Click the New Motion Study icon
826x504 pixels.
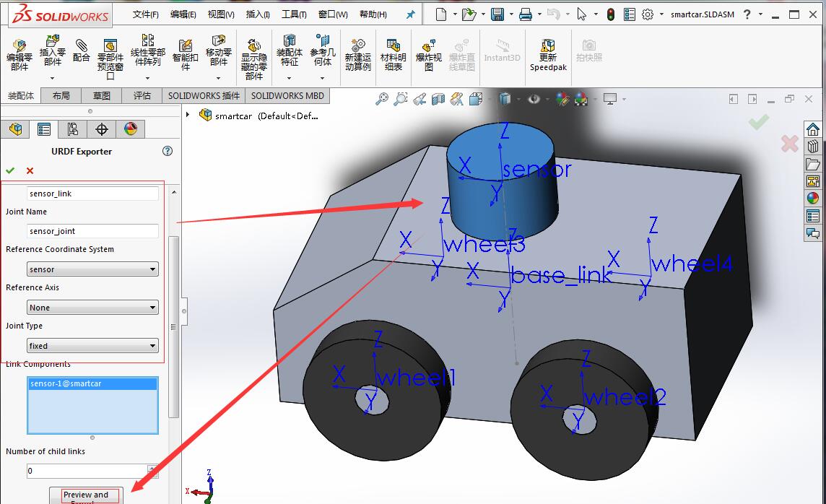point(358,45)
